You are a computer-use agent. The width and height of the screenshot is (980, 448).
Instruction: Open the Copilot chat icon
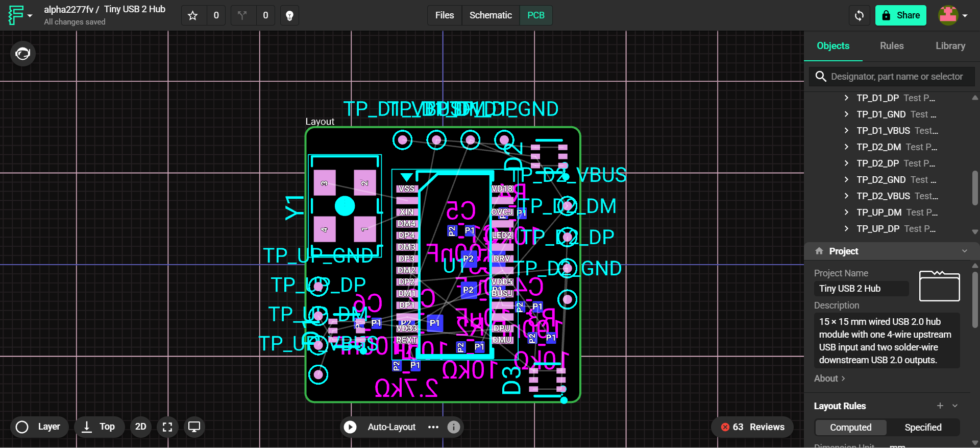(23, 53)
